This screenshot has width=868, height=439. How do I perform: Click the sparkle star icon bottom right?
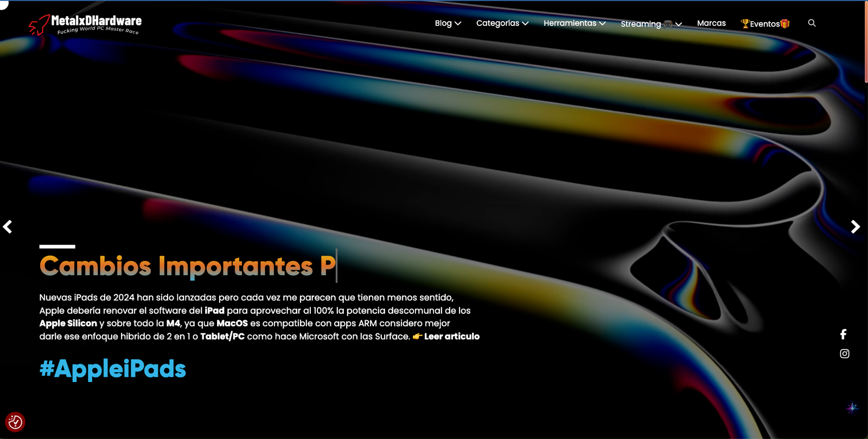tap(852, 408)
